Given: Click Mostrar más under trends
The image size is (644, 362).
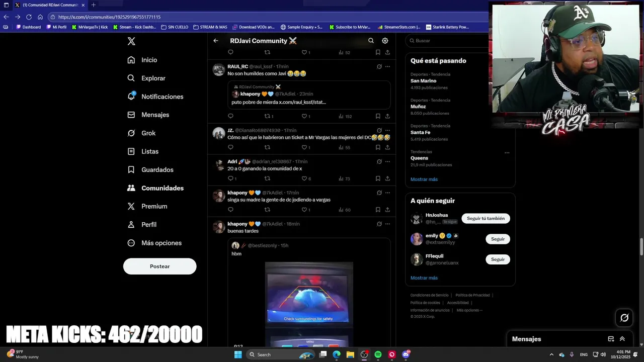Looking at the screenshot, I should click(424, 179).
